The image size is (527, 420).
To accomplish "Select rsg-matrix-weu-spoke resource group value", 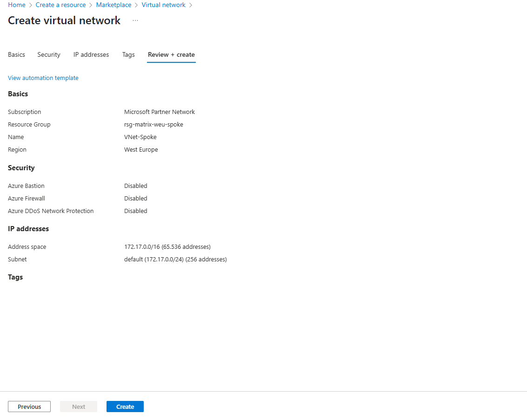I will [153, 124].
